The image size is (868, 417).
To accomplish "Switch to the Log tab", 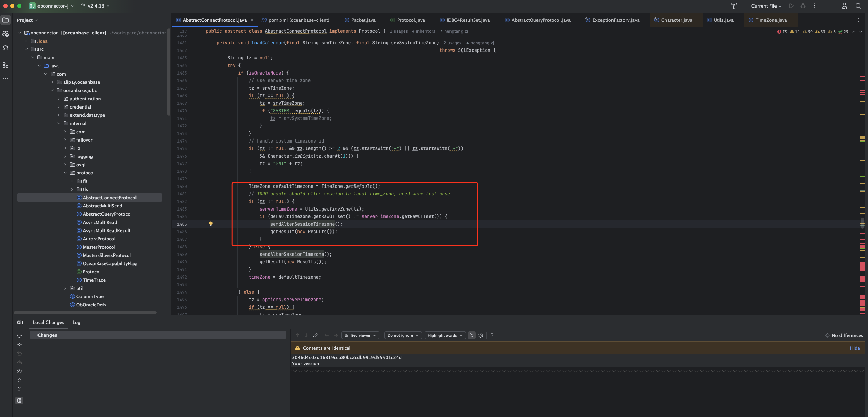I will 76,322.
